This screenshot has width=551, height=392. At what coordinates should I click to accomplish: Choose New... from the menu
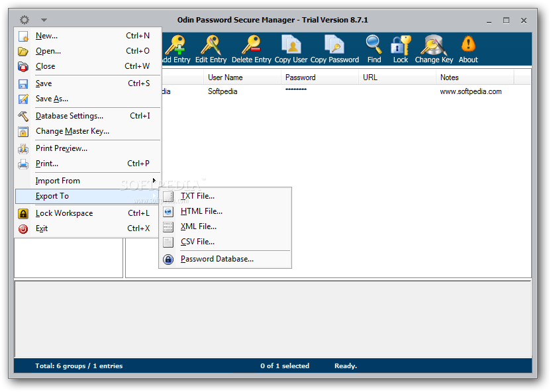point(88,36)
